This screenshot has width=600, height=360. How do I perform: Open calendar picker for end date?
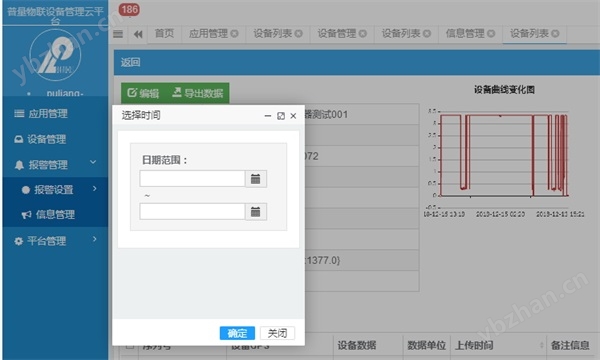256,212
